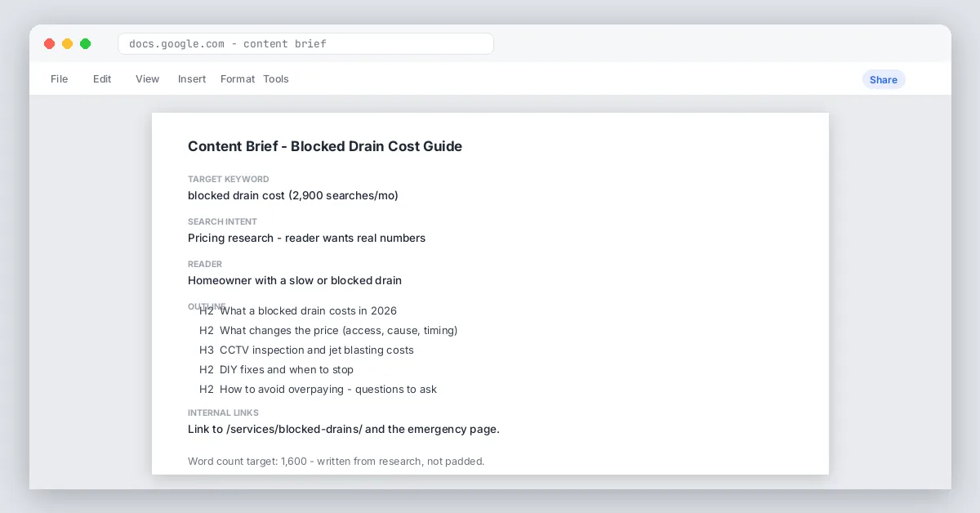Click the SEARCH INTENT label

click(x=222, y=221)
